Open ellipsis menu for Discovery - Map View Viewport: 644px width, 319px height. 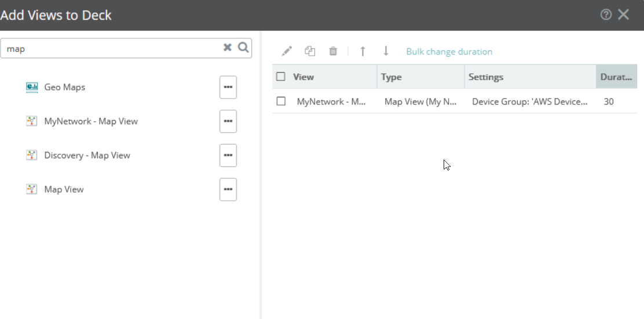point(228,155)
